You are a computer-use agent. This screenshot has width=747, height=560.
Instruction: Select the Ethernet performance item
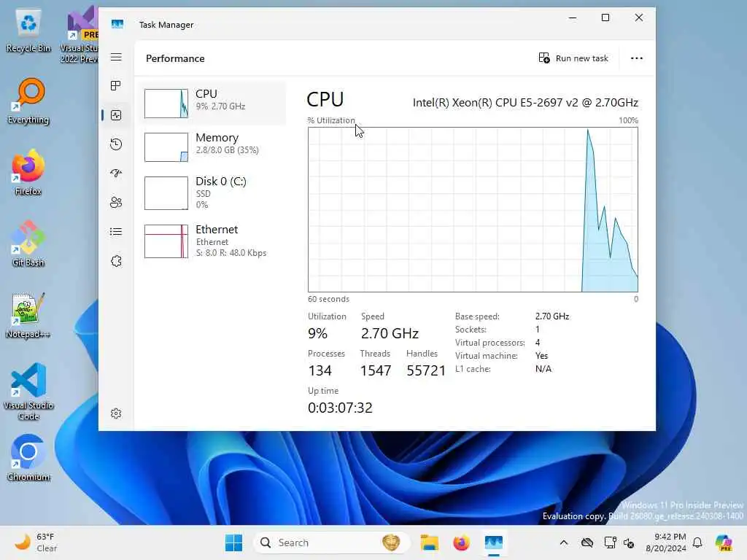(x=212, y=241)
